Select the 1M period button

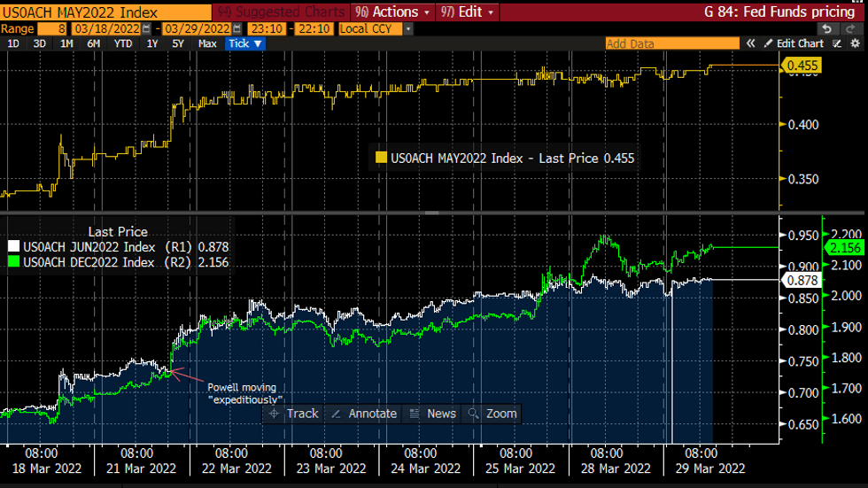[x=66, y=43]
